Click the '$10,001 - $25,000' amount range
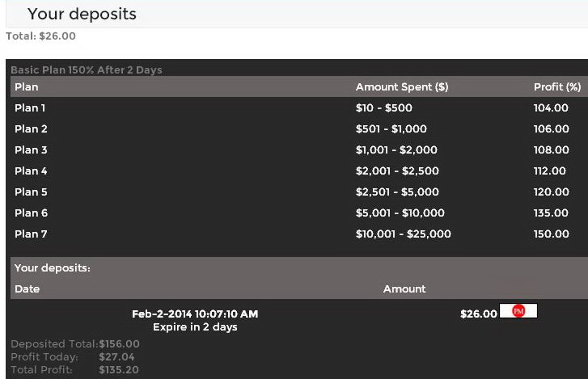The height and width of the screenshot is (379, 588). pyautogui.click(x=404, y=234)
